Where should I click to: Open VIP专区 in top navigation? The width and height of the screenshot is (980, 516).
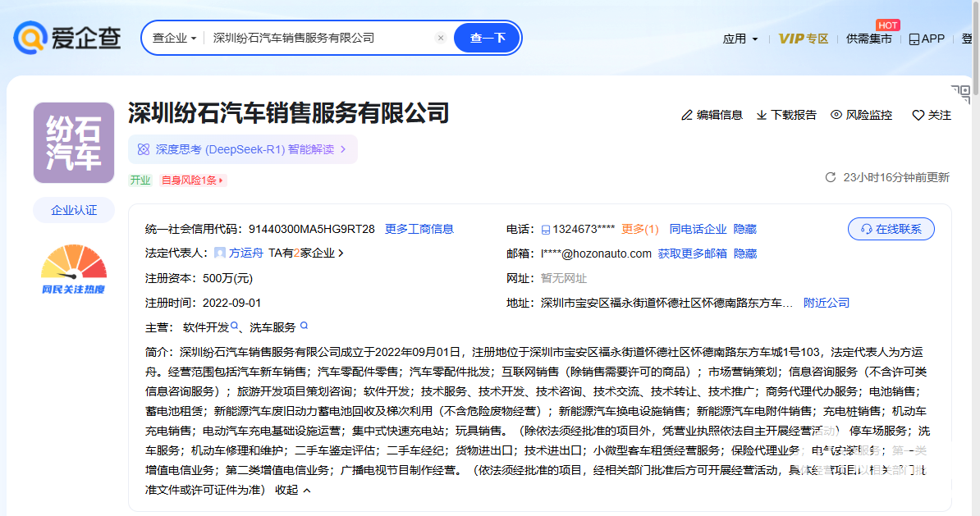coord(803,39)
